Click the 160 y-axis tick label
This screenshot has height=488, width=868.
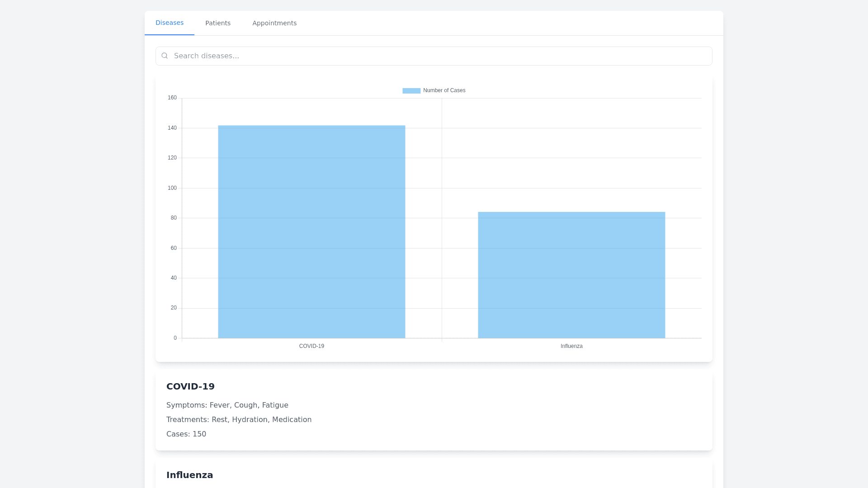click(x=172, y=98)
